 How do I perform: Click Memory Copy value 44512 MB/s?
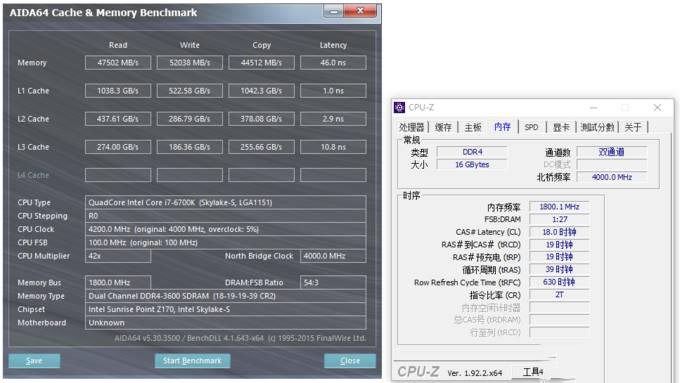point(262,62)
